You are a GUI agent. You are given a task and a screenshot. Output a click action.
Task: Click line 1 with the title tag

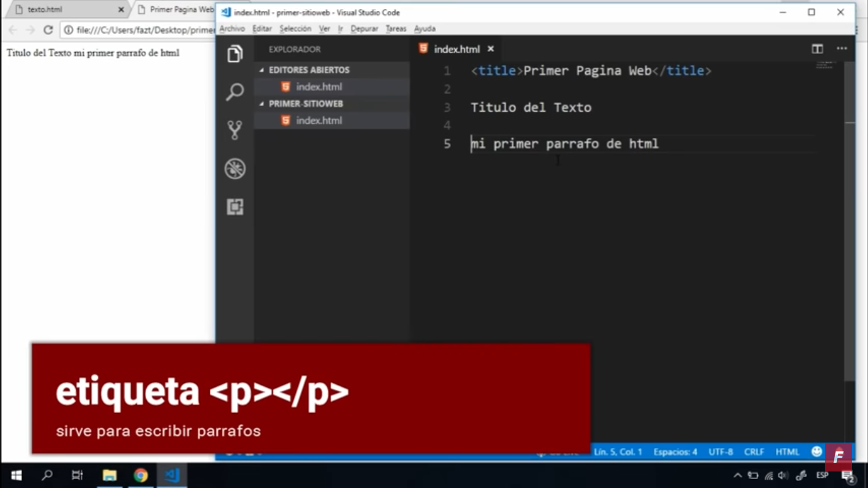[591, 71]
